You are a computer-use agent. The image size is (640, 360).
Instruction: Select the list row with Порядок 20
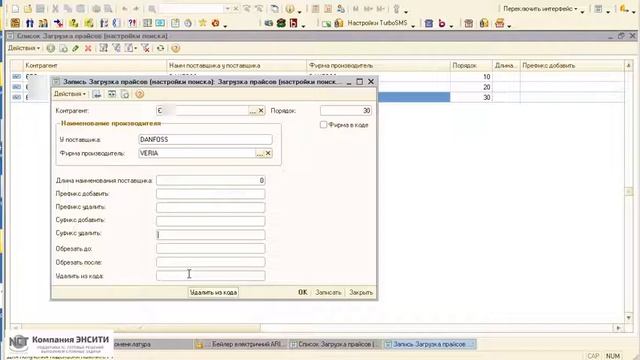[317, 87]
